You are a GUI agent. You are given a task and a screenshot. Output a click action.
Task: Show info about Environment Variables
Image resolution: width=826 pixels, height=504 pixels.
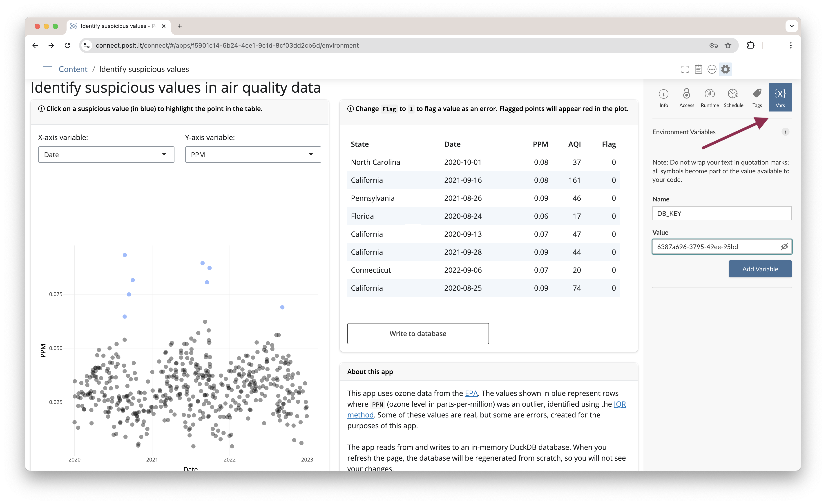[786, 132]
